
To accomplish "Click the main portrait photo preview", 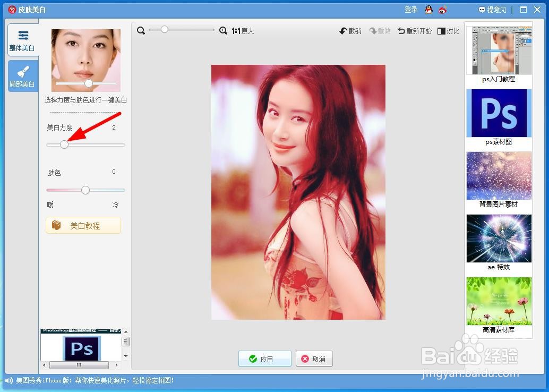I will pyautogui.click(x=298, y=192).
